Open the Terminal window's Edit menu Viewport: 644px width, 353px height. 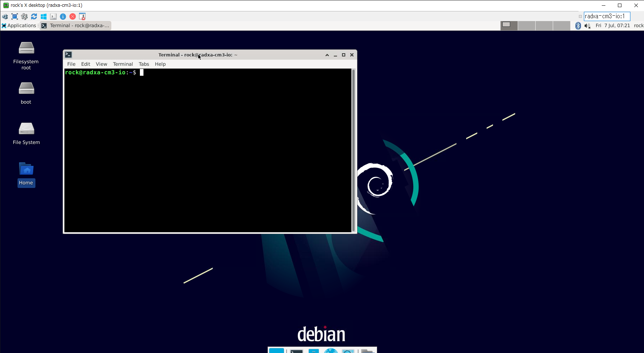pyautogui.click(x=86, y=64)
